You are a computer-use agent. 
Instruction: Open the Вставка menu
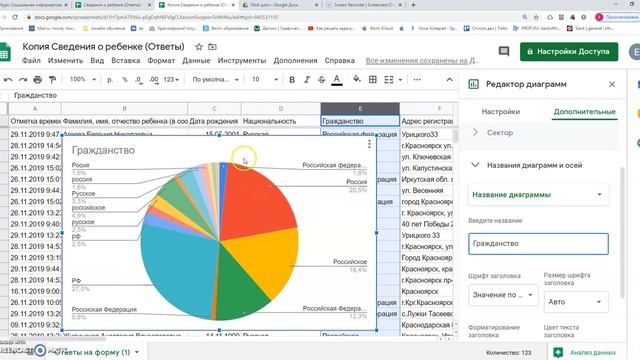click(x=125, y=60)
